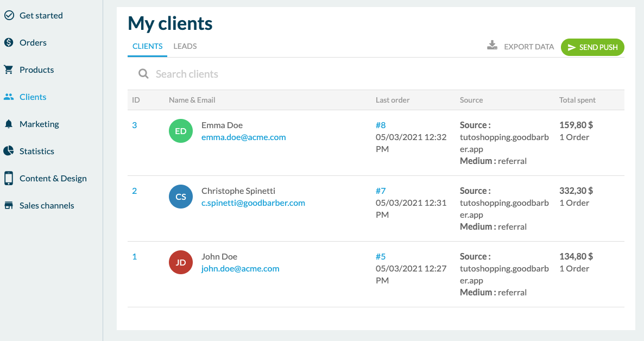
Task: Open Products via the cart icon
Action: point(9,70)
